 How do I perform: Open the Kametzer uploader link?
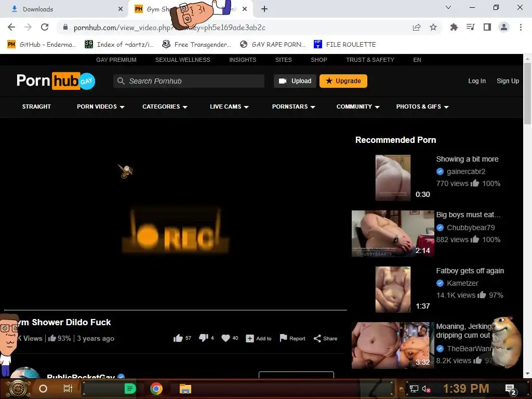[x=462, y=283]
